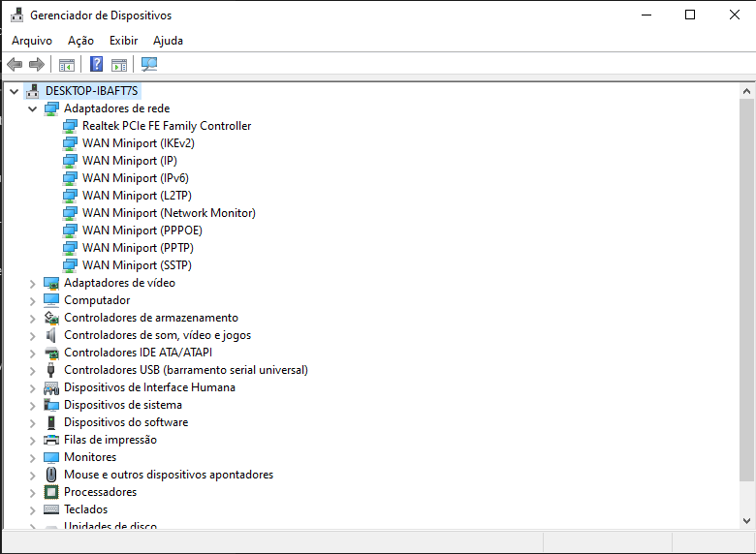Toggle the console tree pane toolbar icon
This screenshot has height=554, width=756.
(x=67, y=64)
